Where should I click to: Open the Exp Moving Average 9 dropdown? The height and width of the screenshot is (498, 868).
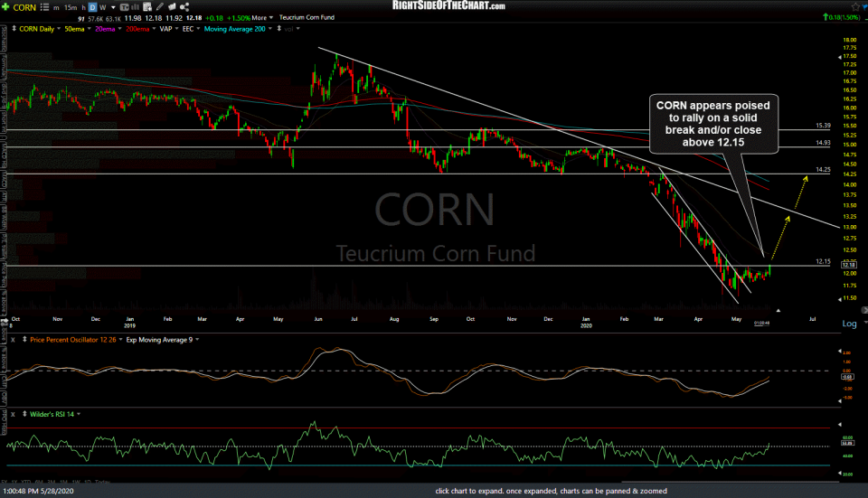click(197, 340)
